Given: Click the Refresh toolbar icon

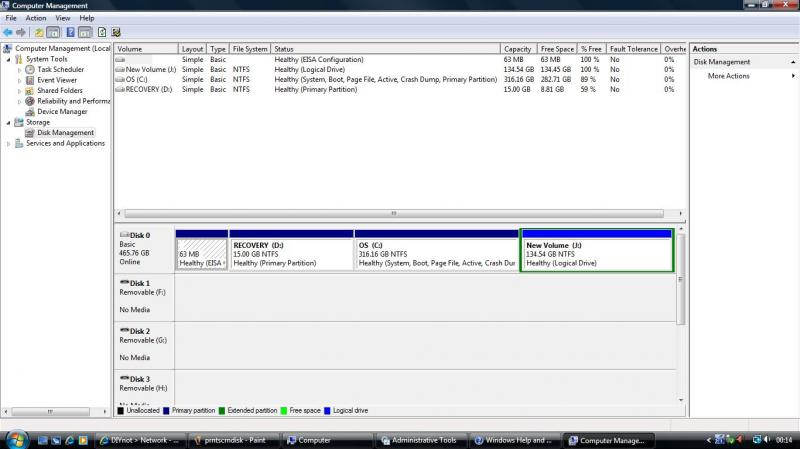Looking at the screenshot, I should point(102,32).
